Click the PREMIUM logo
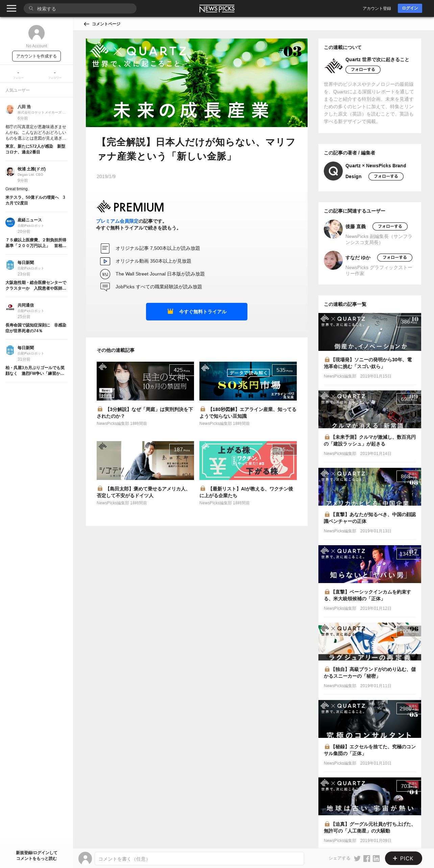 130,207
